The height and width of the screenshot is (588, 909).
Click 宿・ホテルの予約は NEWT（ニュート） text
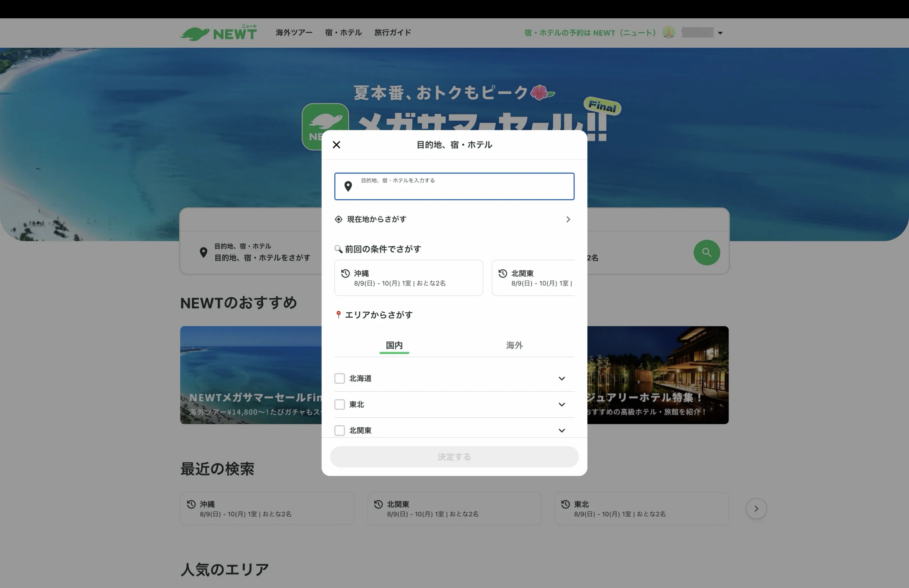point(590,33)
